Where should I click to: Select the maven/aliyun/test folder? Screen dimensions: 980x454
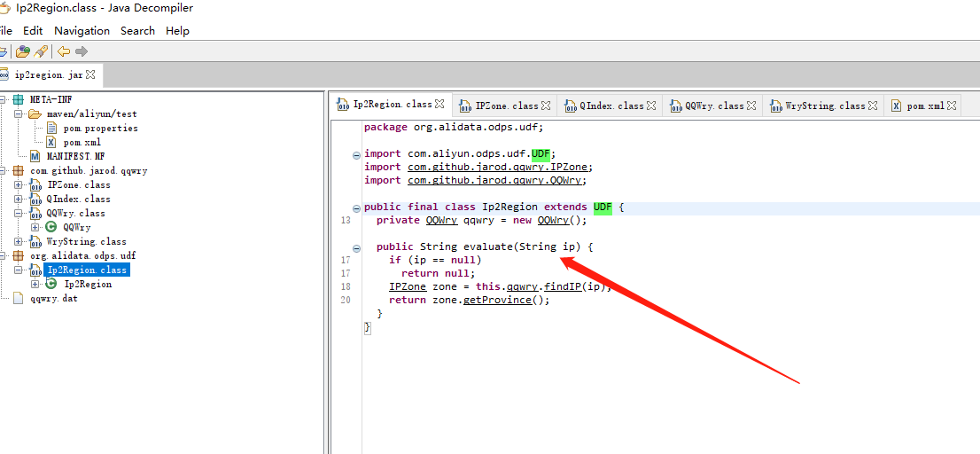(92, 113)
